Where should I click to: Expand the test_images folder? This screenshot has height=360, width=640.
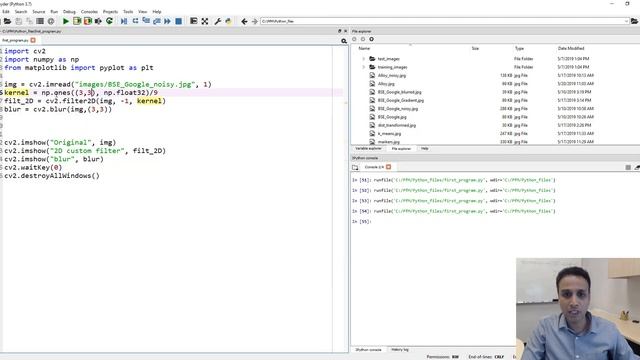point(363,59)
